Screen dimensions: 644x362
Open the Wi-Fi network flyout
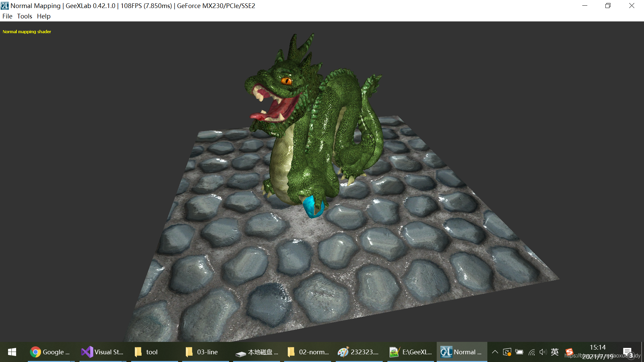pos(532,352)
